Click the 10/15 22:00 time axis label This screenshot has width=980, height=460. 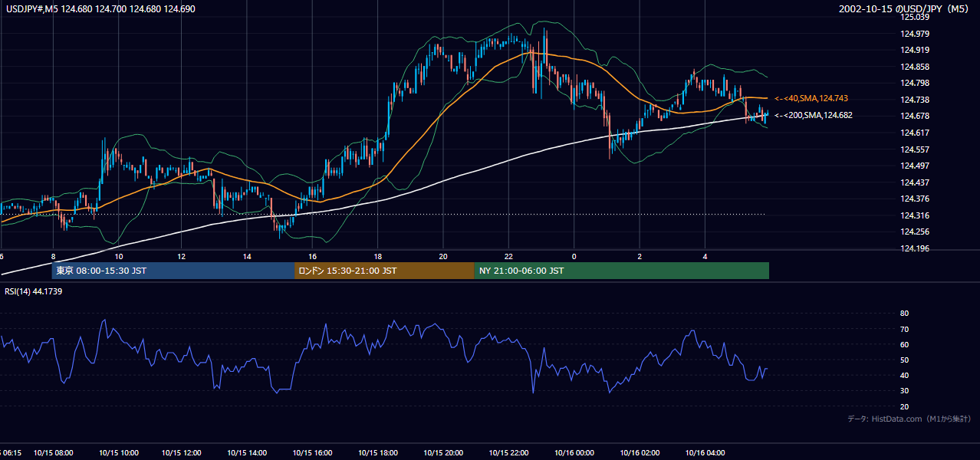508,453
